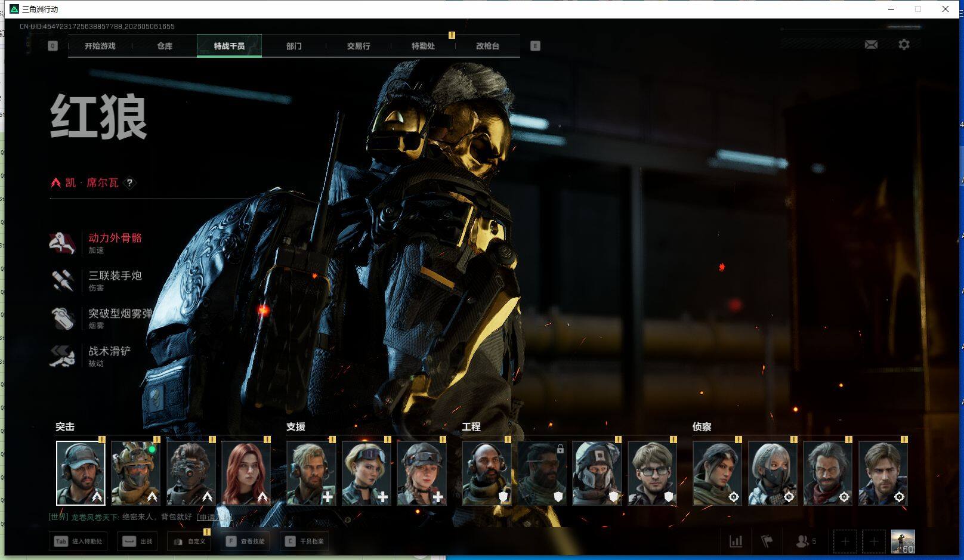This screenshot has height=560, width=964.
Task: Click the 支援 category heading
Action: (x=296, y=427)
